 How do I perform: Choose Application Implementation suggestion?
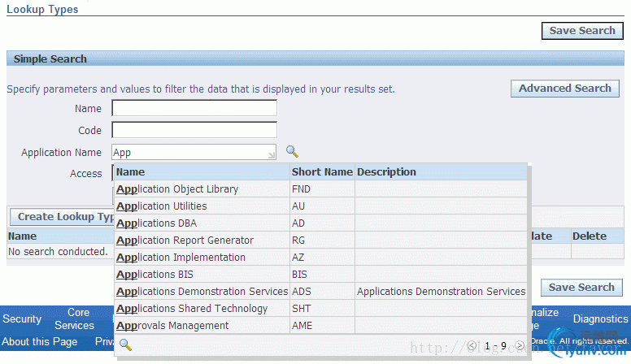181,258
